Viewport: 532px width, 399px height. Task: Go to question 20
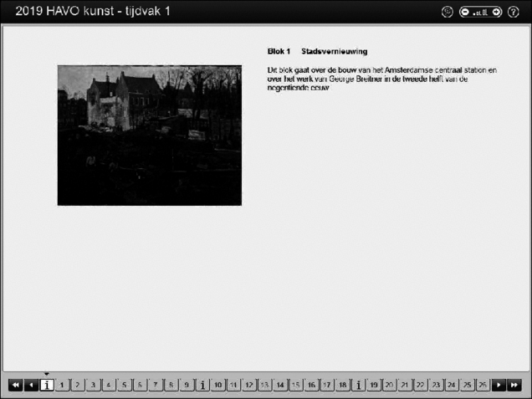(390, 385)
